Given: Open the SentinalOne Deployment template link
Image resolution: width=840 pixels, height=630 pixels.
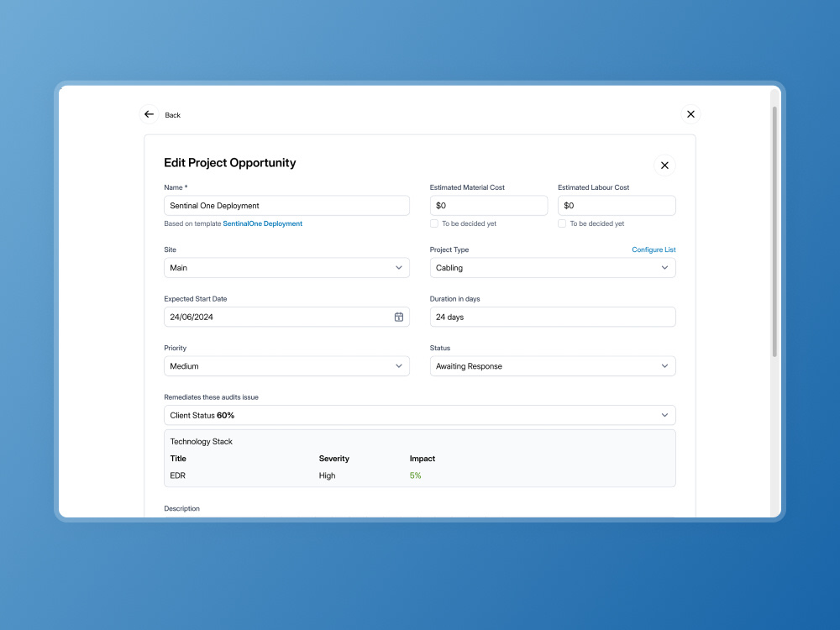Looking at the screenshot, I should tap(262, 224).
